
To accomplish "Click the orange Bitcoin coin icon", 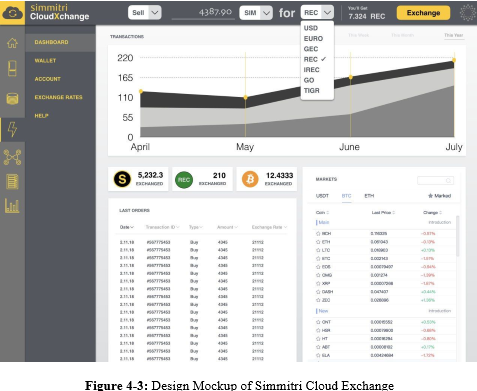I will pos(250,179).
